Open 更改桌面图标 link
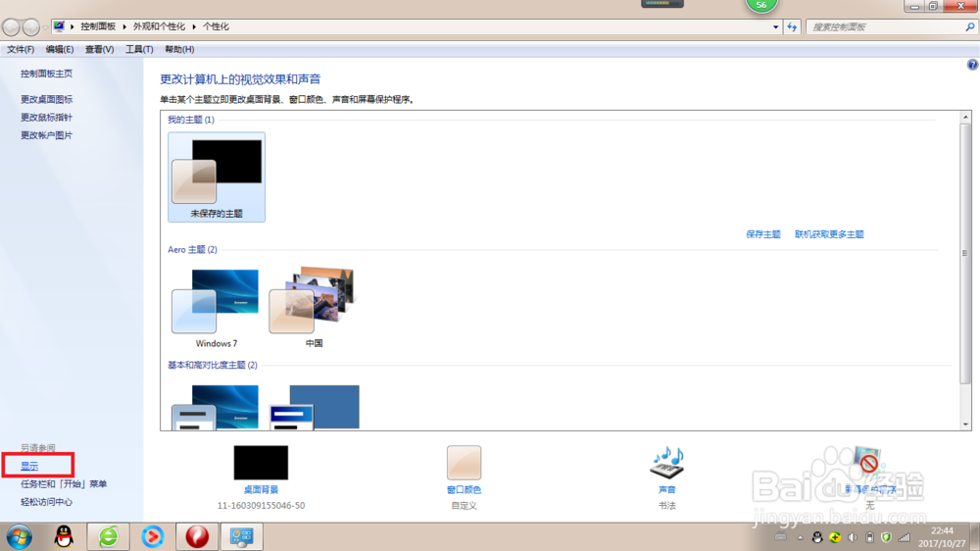Image resolution: width=980 pixels, height=551 pixels. click(x=46, y=99)
